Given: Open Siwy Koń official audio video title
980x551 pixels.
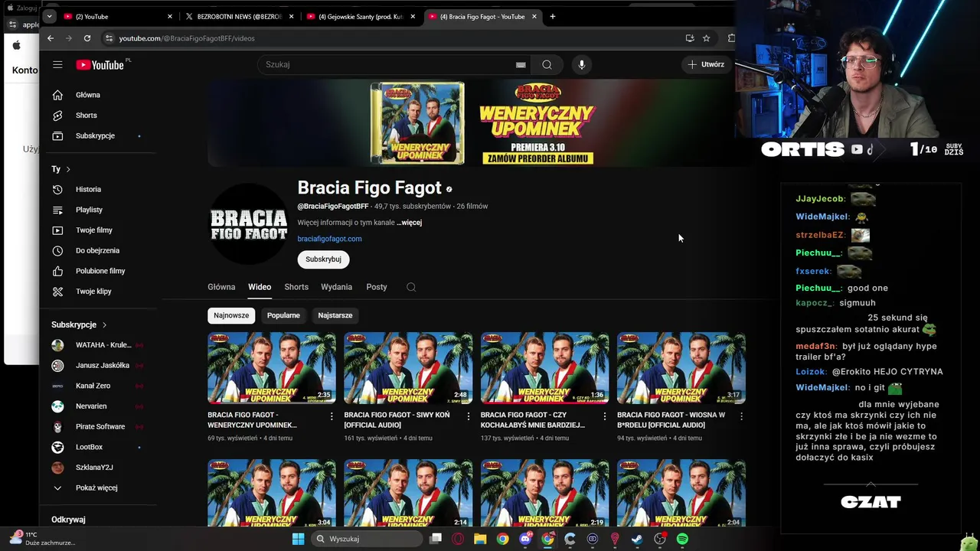Looking at the screenshot, I should coord(397,419).
